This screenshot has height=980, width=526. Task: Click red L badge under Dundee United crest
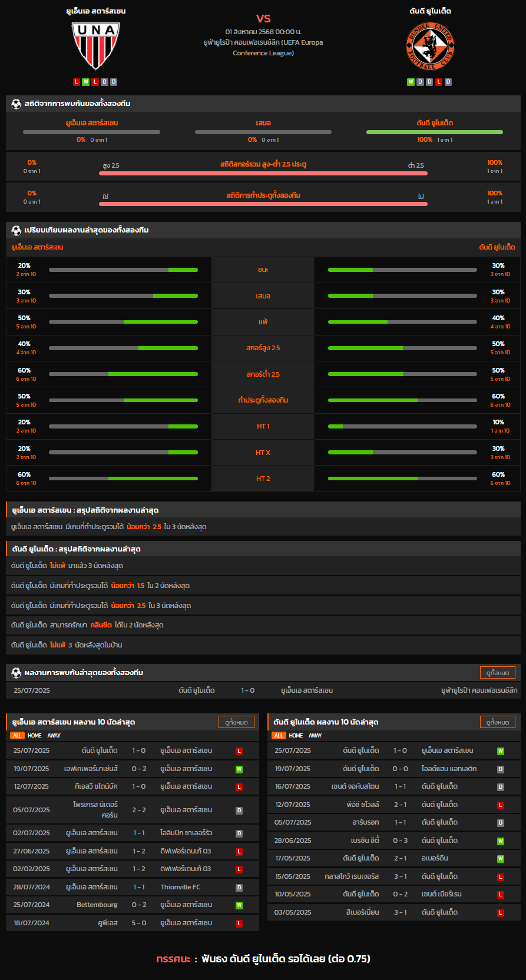[x=439, y=82]
